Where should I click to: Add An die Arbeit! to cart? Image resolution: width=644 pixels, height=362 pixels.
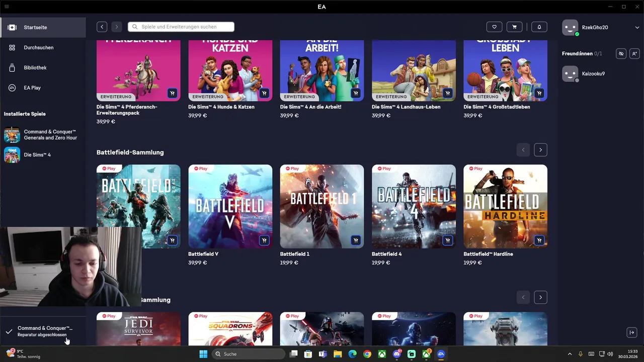[356, 93]
